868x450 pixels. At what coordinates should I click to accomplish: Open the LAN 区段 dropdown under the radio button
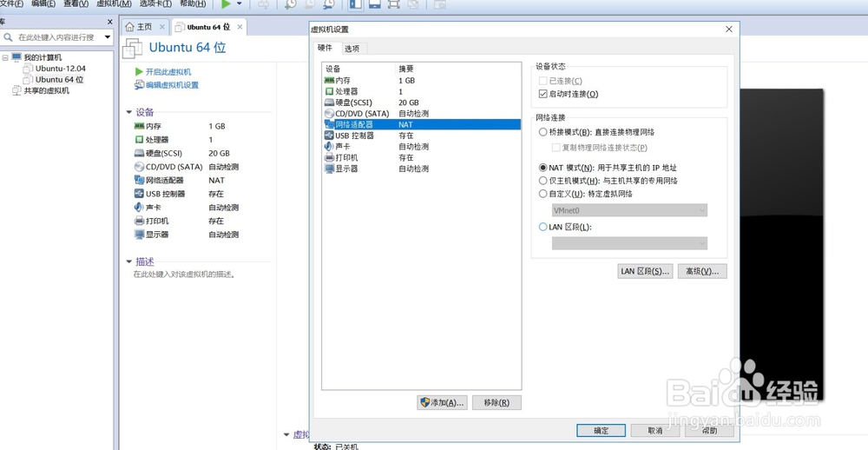629,243
